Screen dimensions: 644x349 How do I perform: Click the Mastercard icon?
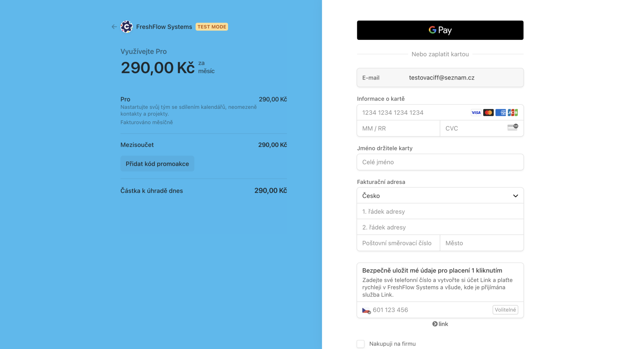[488, 113]
